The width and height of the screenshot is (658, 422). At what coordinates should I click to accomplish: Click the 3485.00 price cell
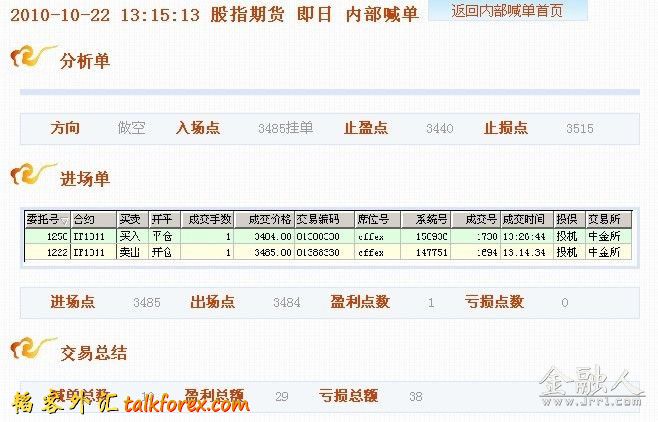[273, 253]
